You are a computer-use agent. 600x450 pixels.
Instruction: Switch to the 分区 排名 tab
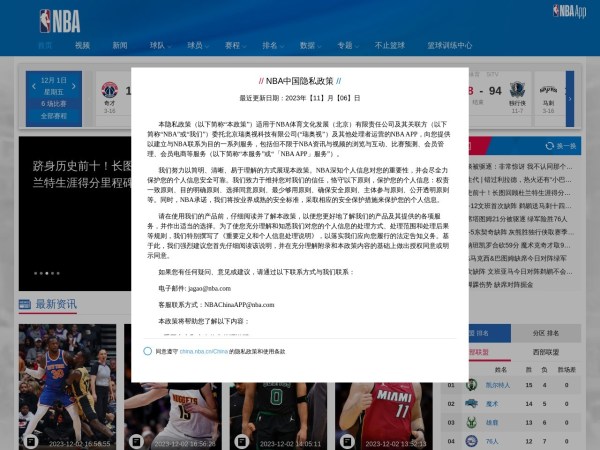545,332
